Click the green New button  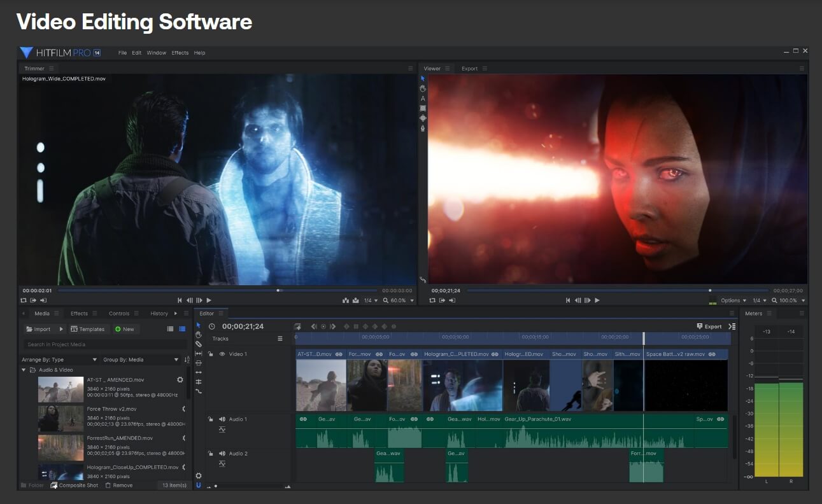(125, 329)
